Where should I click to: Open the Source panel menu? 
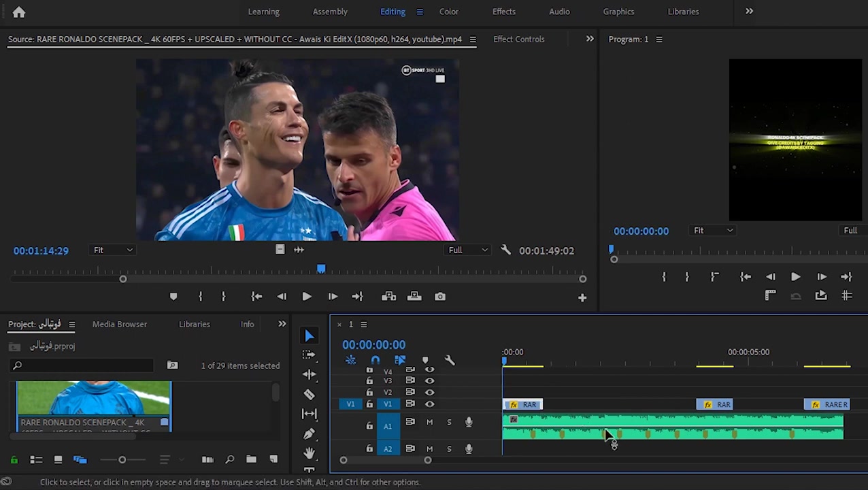click(473, 39)
